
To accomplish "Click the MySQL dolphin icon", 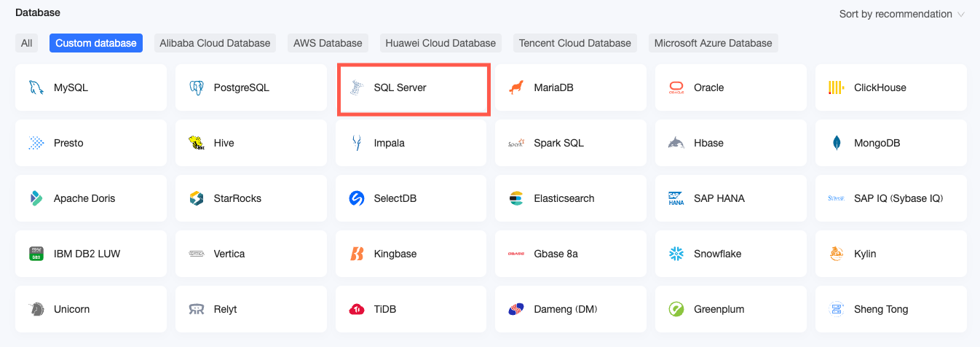I will [36, 87].
